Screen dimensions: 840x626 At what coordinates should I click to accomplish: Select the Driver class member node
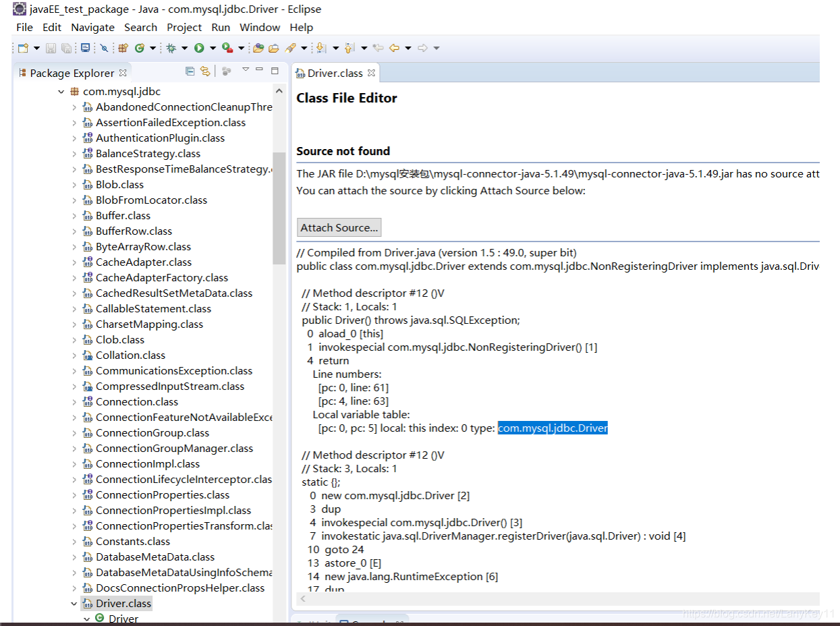(123, 619)
